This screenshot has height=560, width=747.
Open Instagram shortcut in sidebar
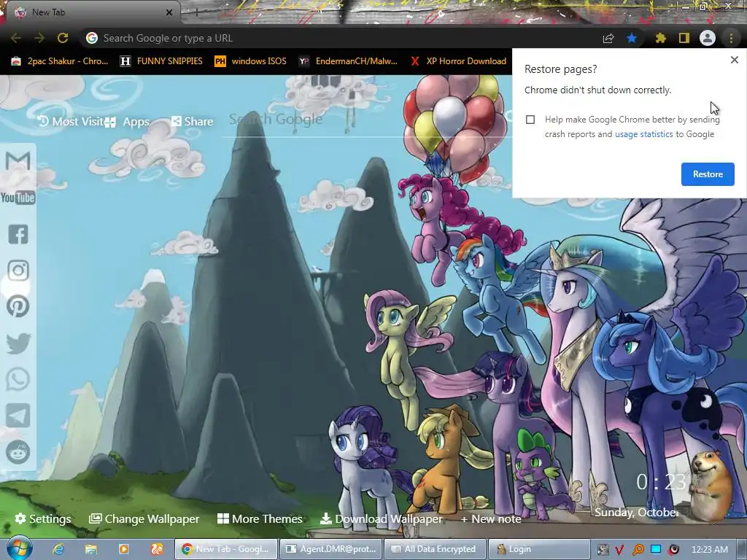point(18,271)
